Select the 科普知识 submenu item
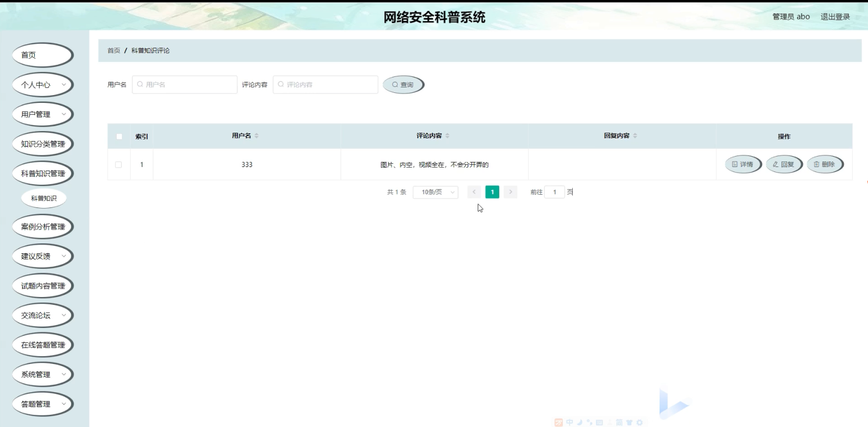Screen dimensions: 868x427 [44, 198]
